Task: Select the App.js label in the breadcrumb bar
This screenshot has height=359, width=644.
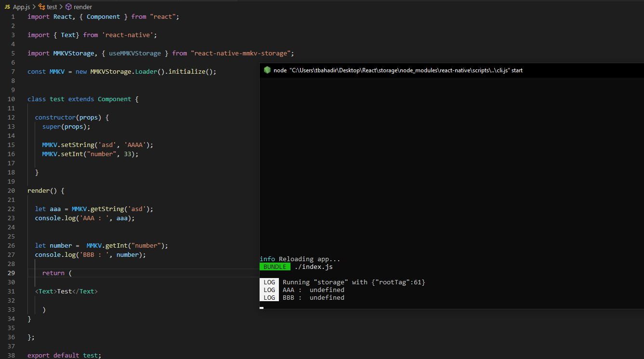Action: (x=21, y=7)
